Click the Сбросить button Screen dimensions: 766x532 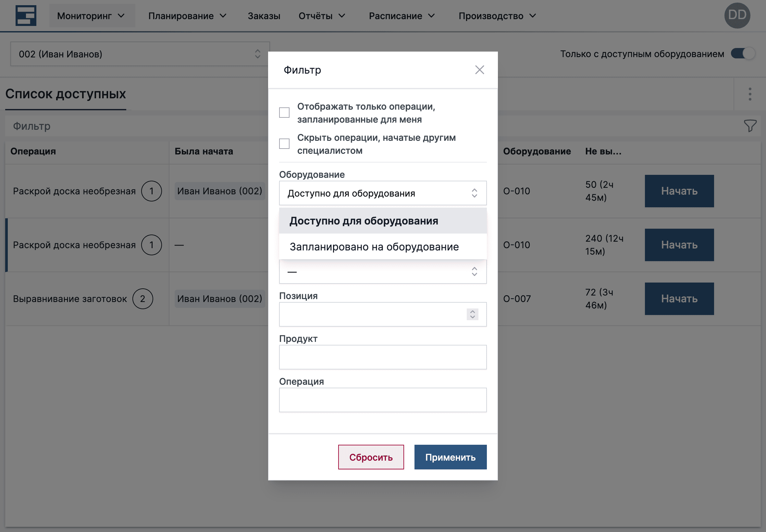(x=371, y=457)
